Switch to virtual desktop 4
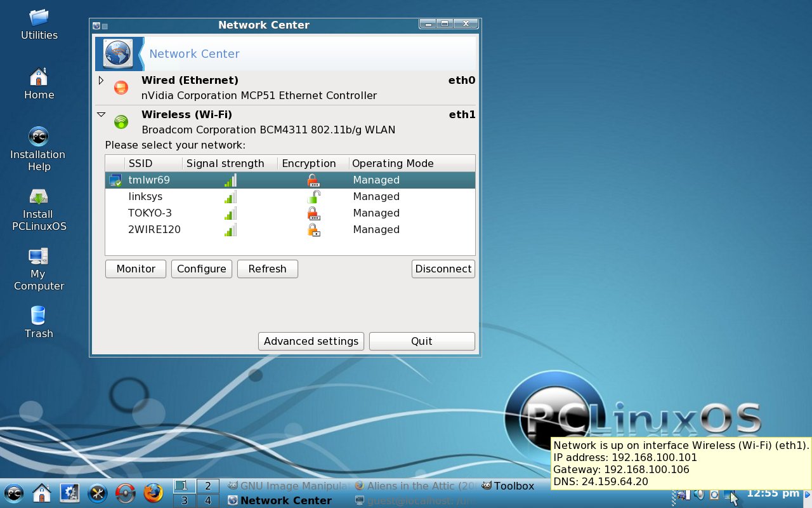 tap(208, 500)
